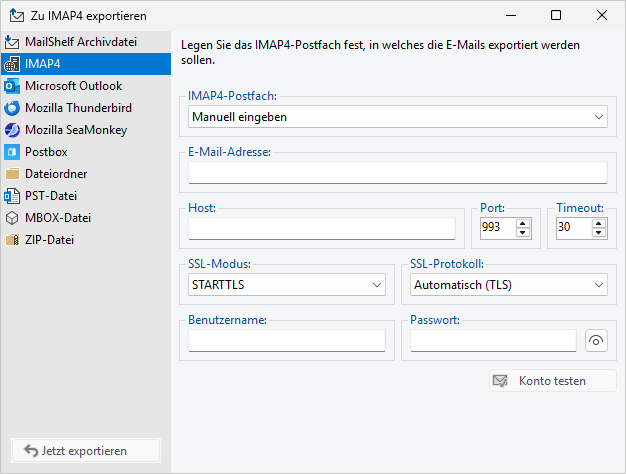Focus the Benutzername text field

286,341
